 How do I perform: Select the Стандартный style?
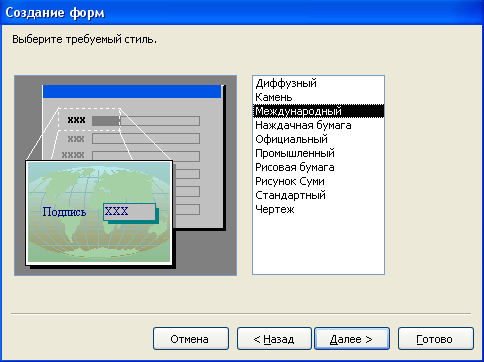tap(318, 195)
